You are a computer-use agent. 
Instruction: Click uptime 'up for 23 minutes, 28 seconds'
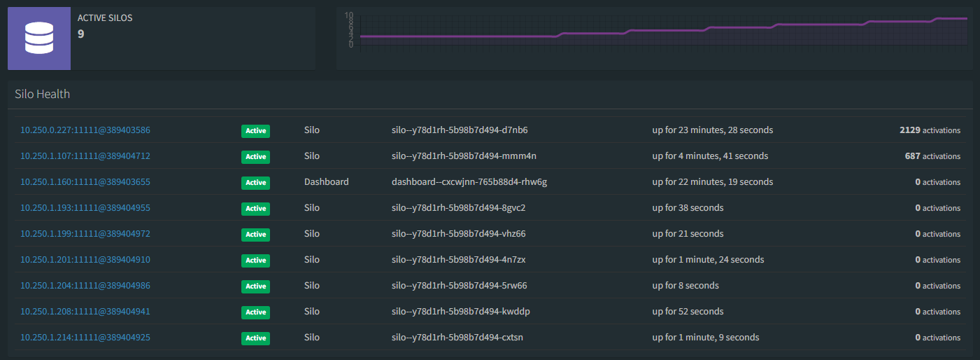(x=713, y=130)
